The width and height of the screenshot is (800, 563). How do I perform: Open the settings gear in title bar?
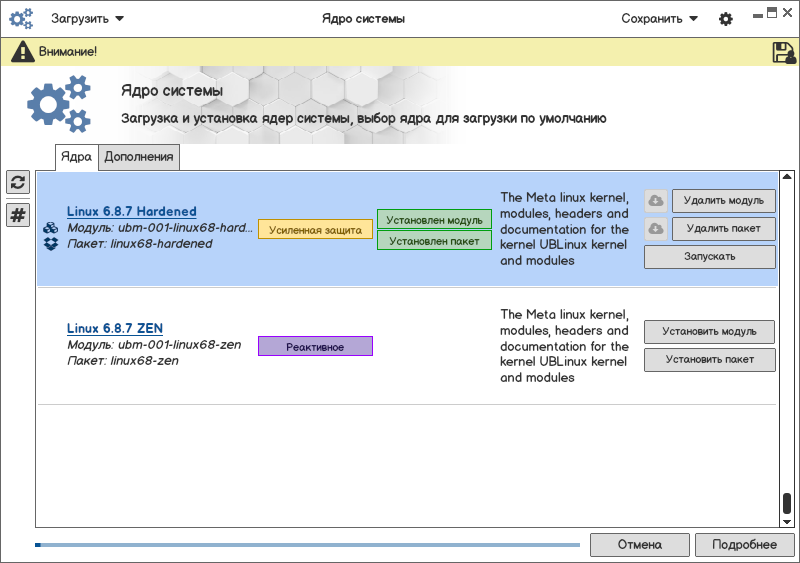[x=726, y=19]
